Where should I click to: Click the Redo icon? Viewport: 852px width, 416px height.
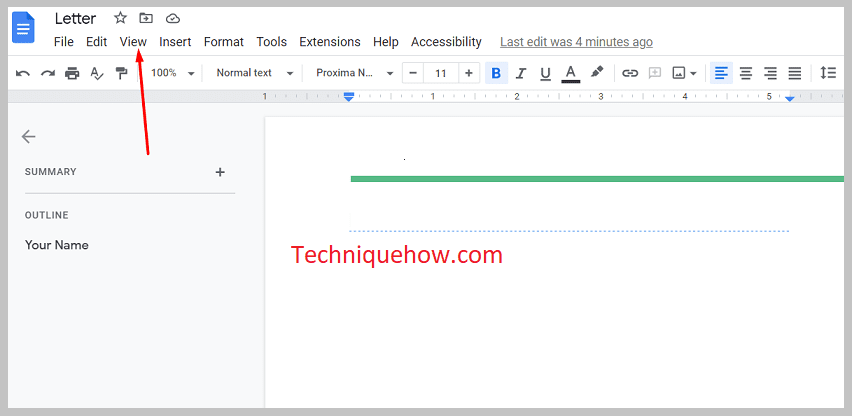pos(48,73)
